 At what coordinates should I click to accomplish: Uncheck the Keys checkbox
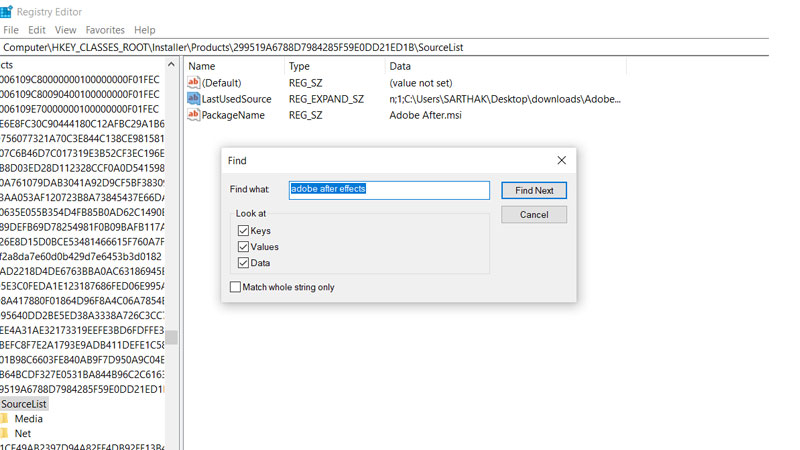pyautogui.click(x=243, y=231)
